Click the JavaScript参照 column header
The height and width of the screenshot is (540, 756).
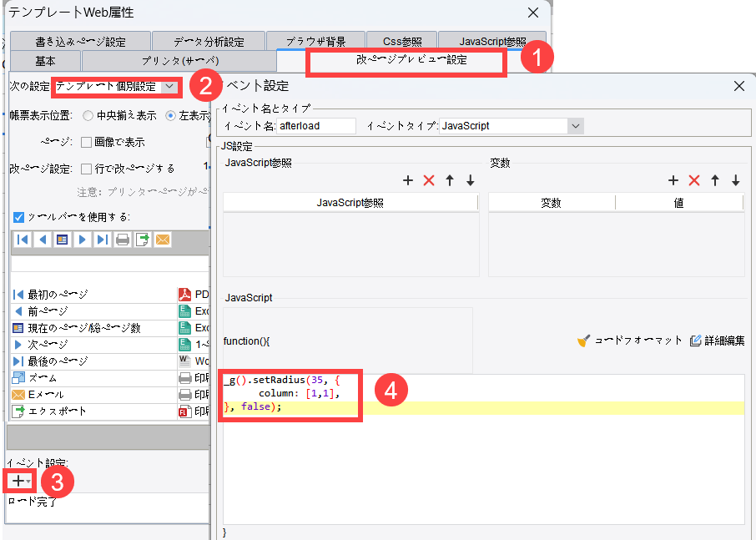click(350, 203)
